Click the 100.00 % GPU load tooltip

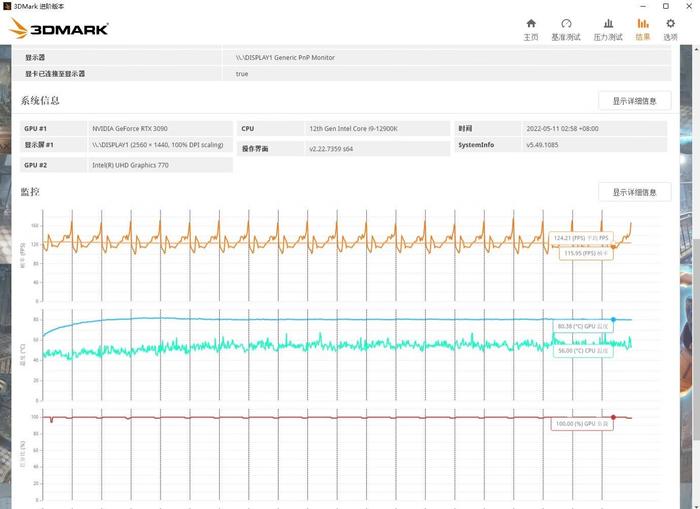tap(582, 424)
